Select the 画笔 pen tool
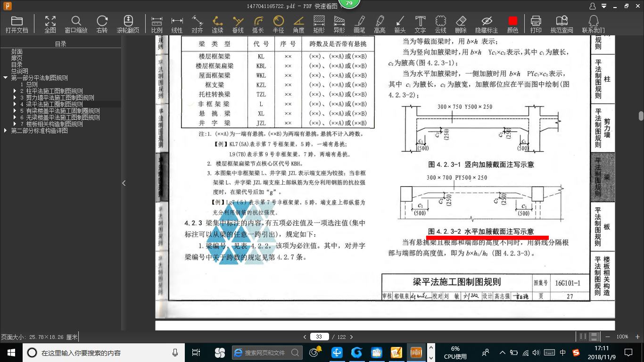 (x=360, y=24)
